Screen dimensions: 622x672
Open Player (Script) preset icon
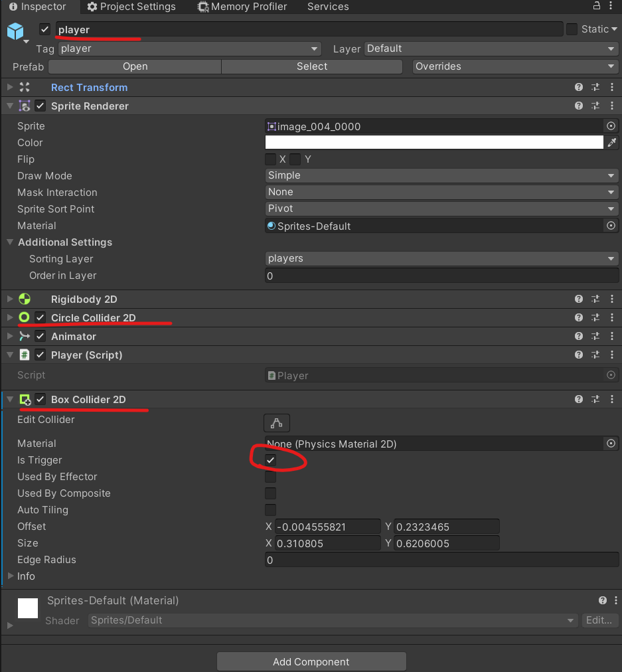[x=595, y=355]
